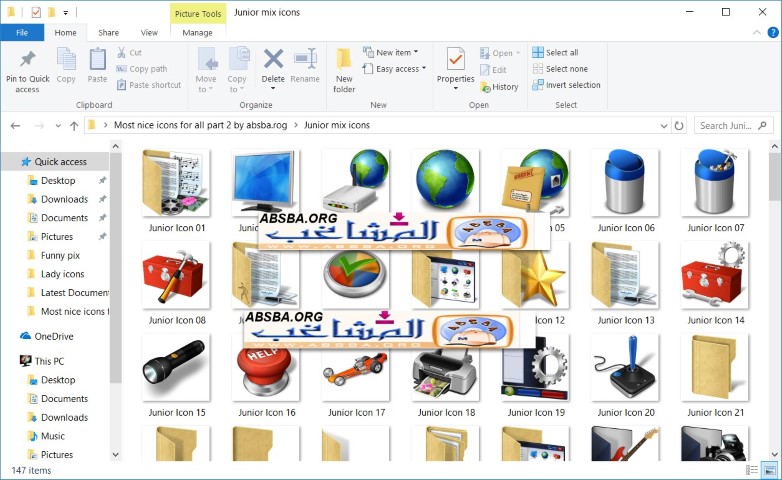Open the Properties icon

coord(455,59)
